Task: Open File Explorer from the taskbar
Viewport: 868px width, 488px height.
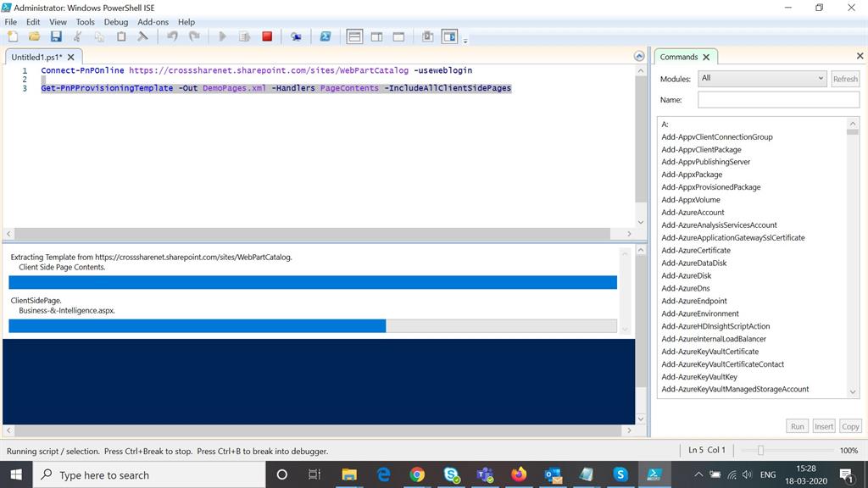Action: [349, 474]
